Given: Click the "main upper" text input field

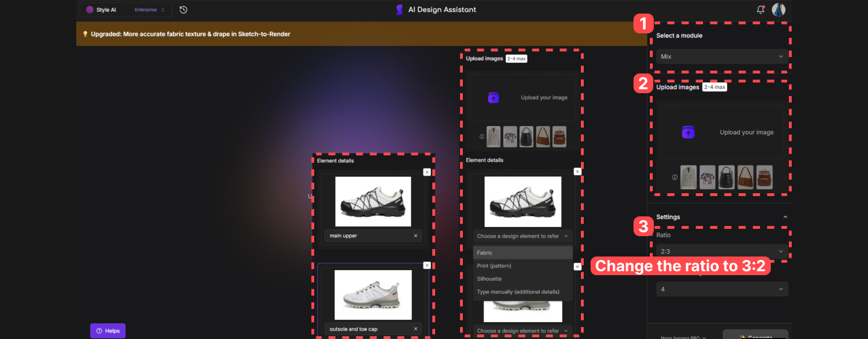Looking at the screenshot, I should (367, 236).
